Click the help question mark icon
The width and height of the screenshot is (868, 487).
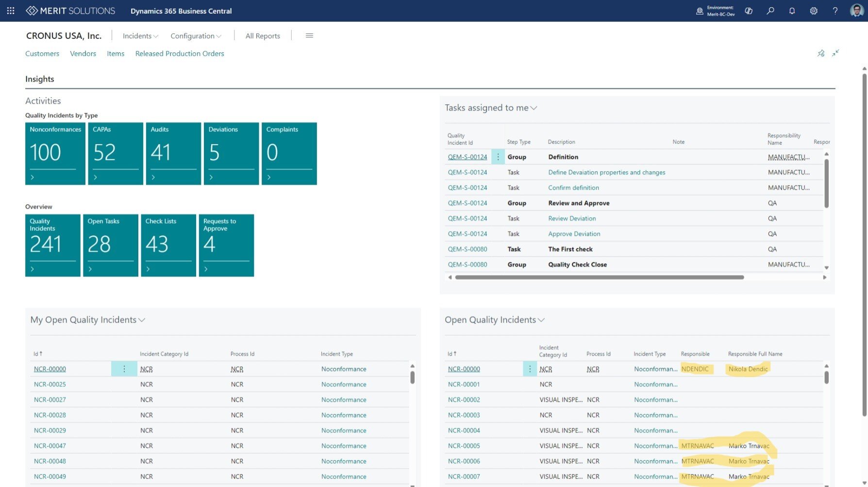835,11
